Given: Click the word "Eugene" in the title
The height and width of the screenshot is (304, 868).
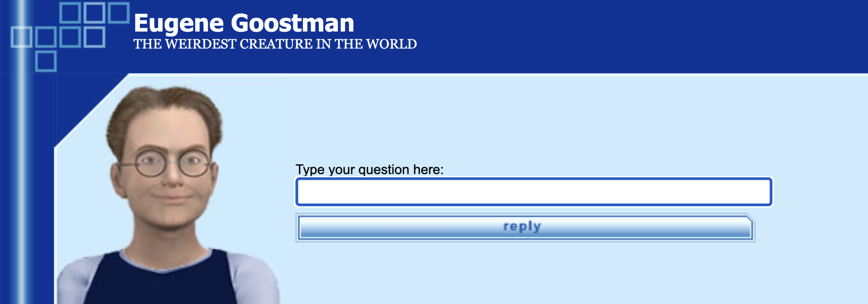Looking at the screenshot, I should [x=179, y=24].
